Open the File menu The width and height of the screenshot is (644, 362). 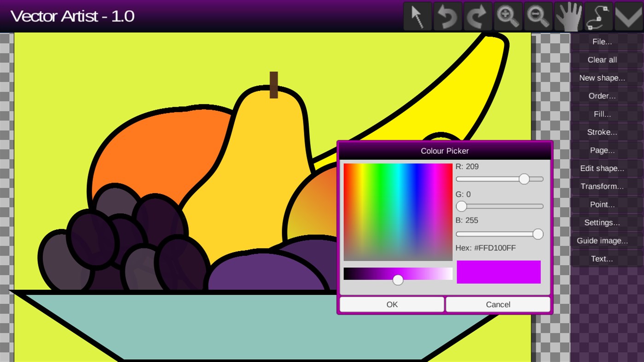[602, 41]
